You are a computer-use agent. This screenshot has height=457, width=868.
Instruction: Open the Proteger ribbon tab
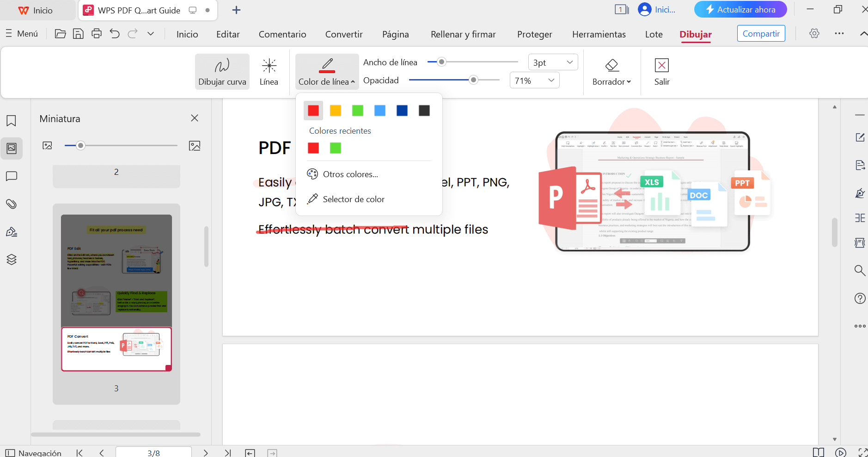coord(534,34)
